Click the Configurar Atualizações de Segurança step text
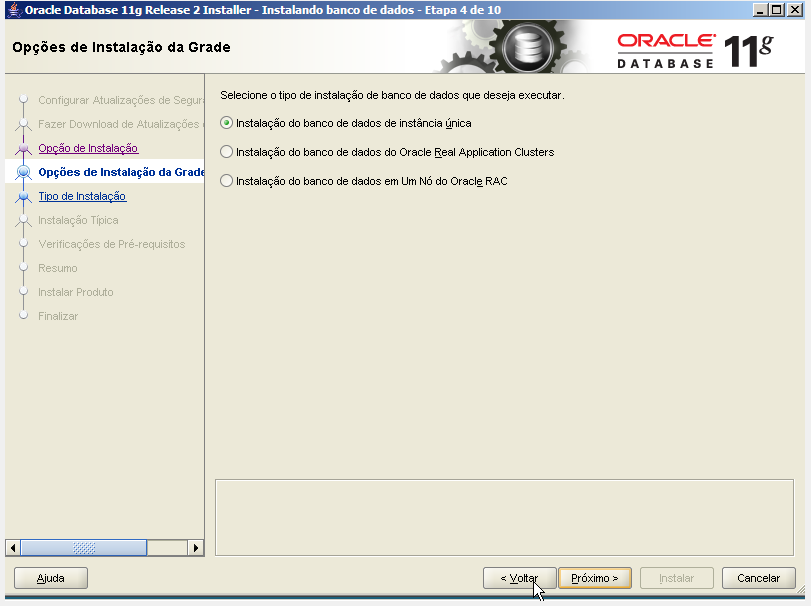Screen dimensions: 811x606 121,100
